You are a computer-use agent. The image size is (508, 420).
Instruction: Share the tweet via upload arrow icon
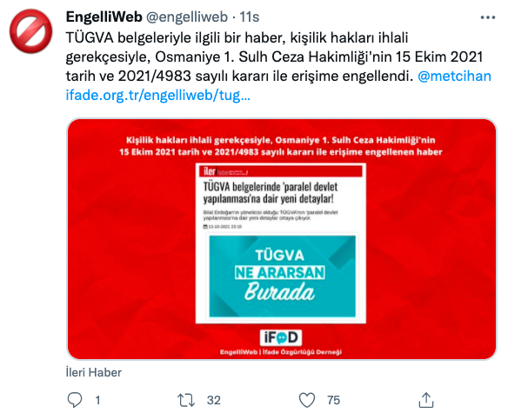click(x=426, y=400)
